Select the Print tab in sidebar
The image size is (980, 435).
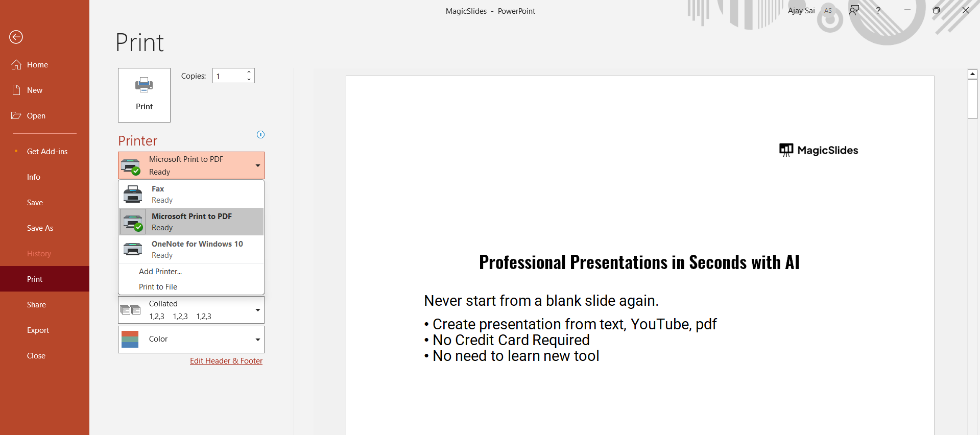click(44, 279)
